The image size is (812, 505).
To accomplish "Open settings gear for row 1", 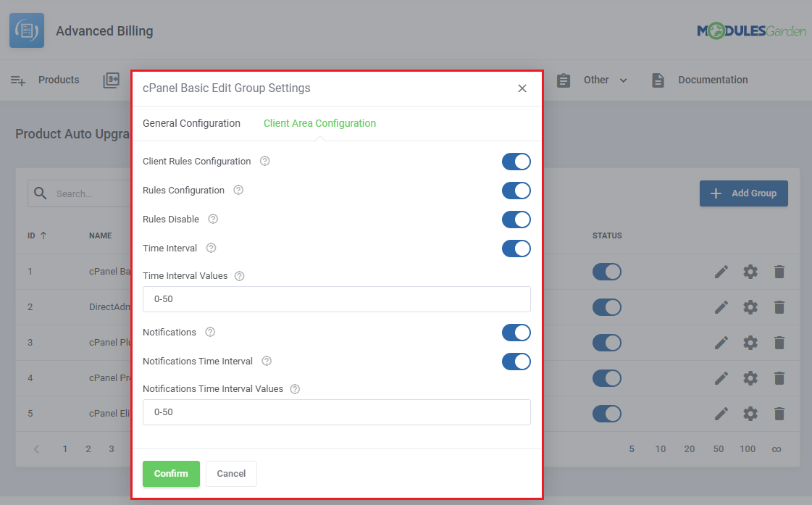I will point(750,272).
